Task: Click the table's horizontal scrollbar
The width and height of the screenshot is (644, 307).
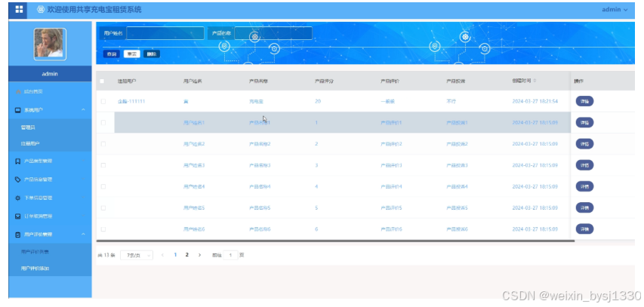Action: pos(335,241)
